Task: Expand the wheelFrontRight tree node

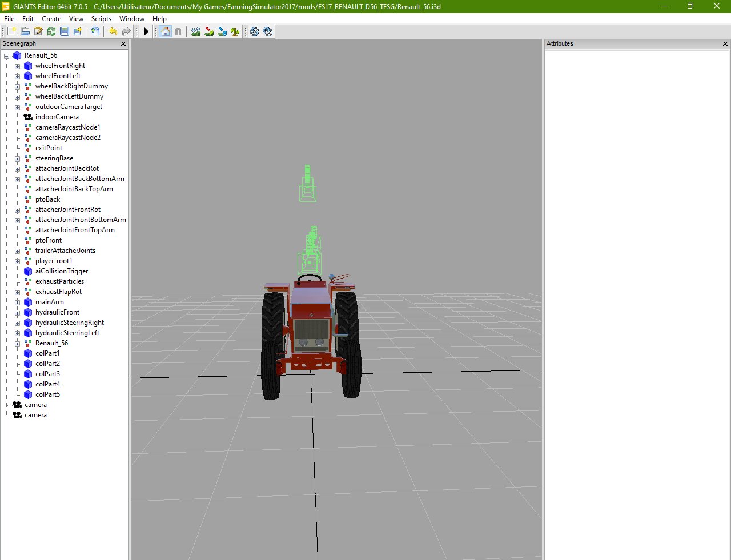Action: 18,66
